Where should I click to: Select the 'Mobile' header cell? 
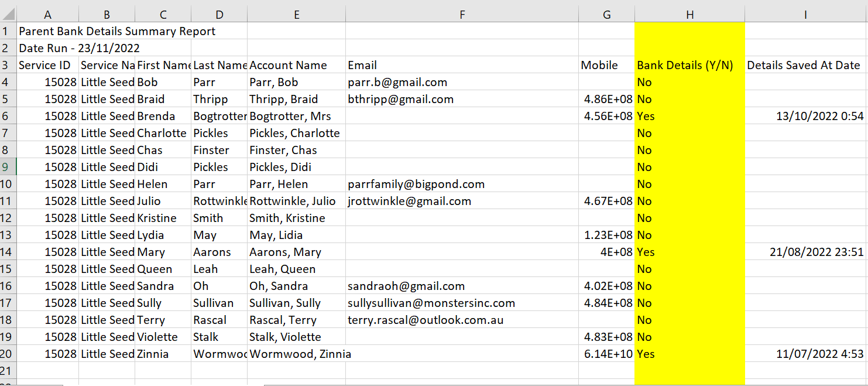tap(599, 65)
